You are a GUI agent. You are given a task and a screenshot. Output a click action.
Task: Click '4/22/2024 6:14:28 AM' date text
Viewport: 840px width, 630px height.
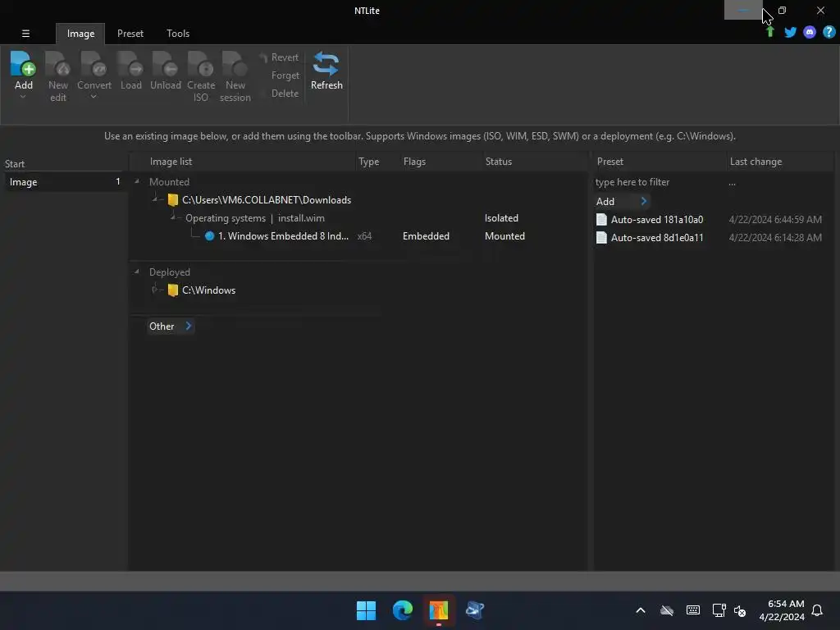(775, 237)
